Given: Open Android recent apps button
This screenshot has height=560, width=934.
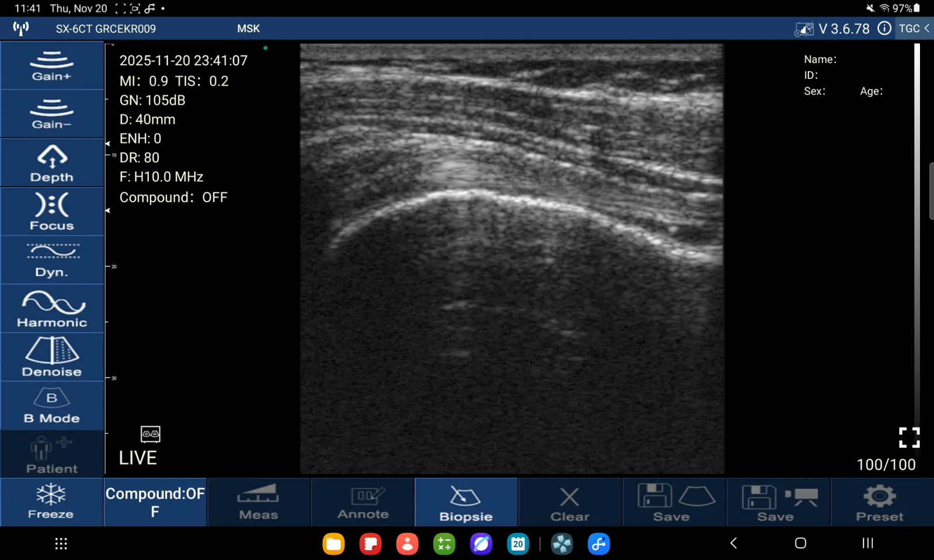Looking at the screenshot, I should click(868, 543).
